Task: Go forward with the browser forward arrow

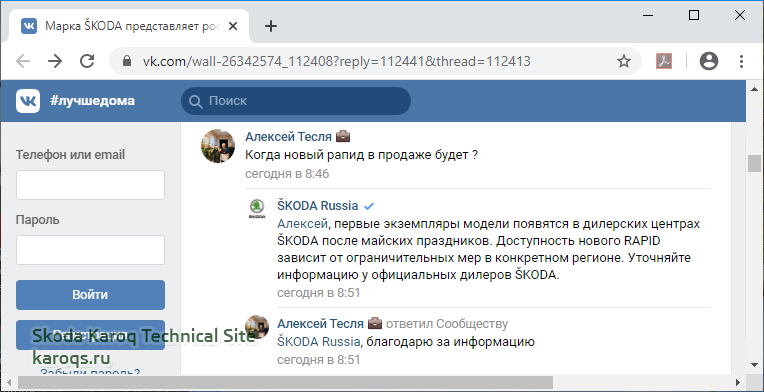Action: click(55, 61)
